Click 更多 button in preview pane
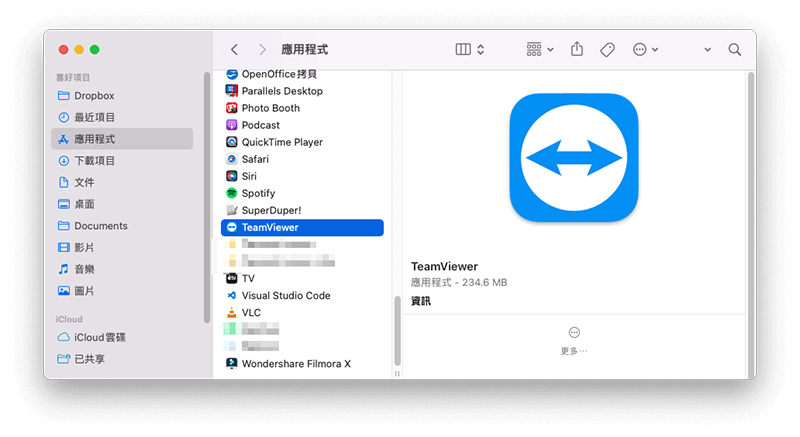800x437 pixels. (574, 341)
